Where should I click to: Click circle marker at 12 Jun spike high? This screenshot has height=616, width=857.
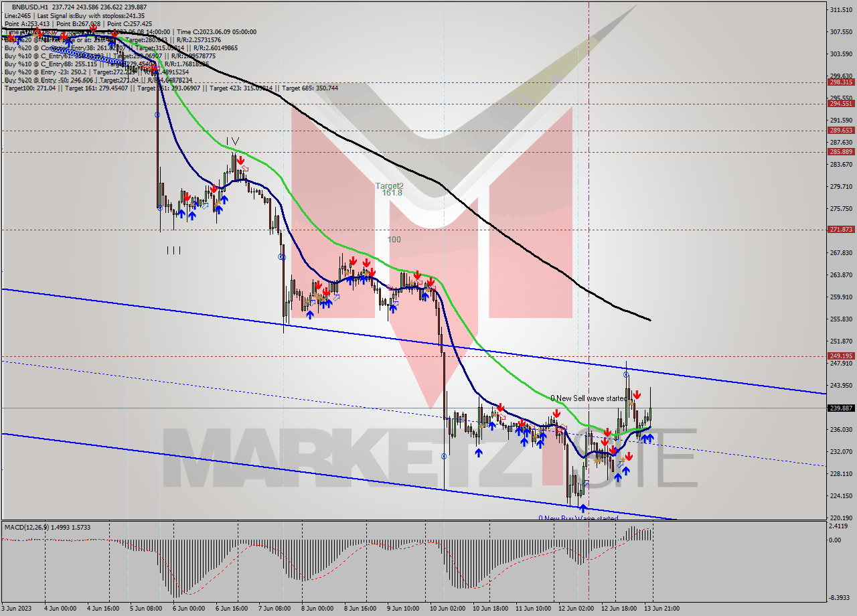coord(626,375)
